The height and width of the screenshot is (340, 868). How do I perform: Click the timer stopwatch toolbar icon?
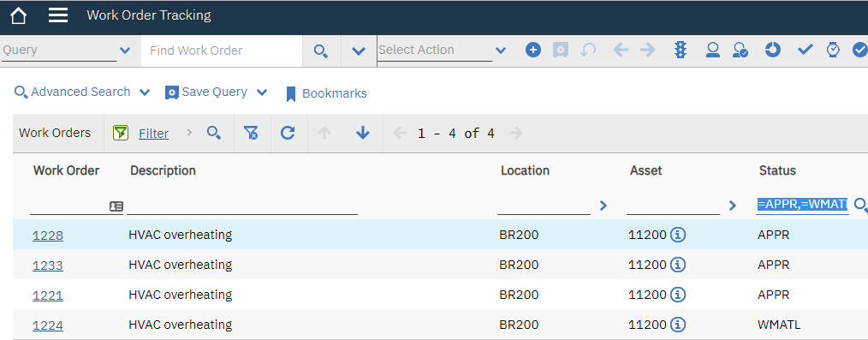pos(833,51)
